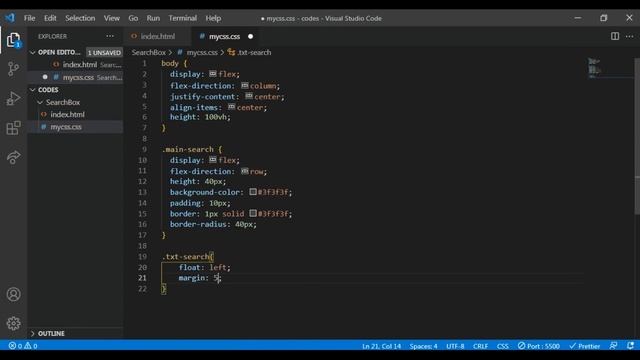
Task: Open the Live Share view icon
Action: tap(13, 157)
